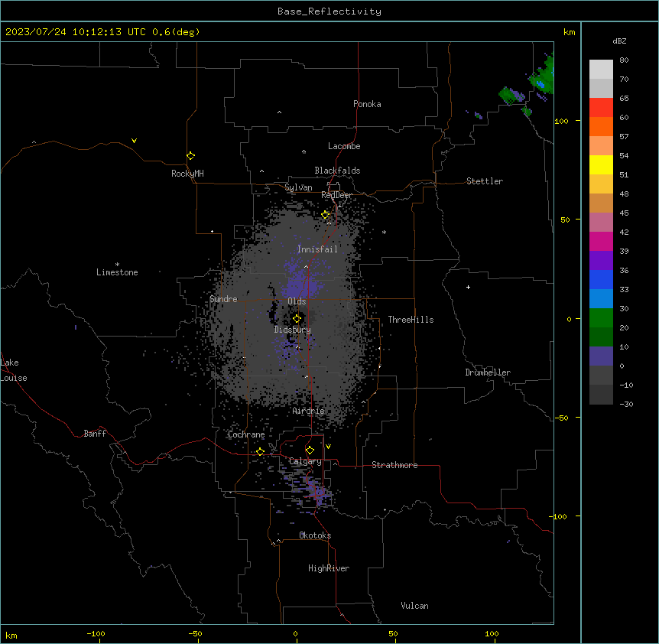
Task: Select the yellow radar site marker below Olds
Action: pyautogui.click(x=297, y=319)
